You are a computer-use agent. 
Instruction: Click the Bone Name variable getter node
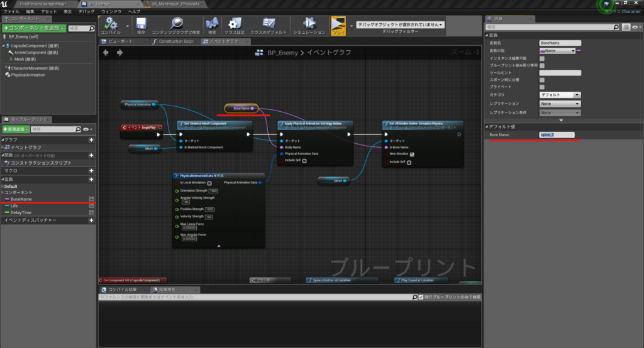pyautogui.click(x=241, y=108)
